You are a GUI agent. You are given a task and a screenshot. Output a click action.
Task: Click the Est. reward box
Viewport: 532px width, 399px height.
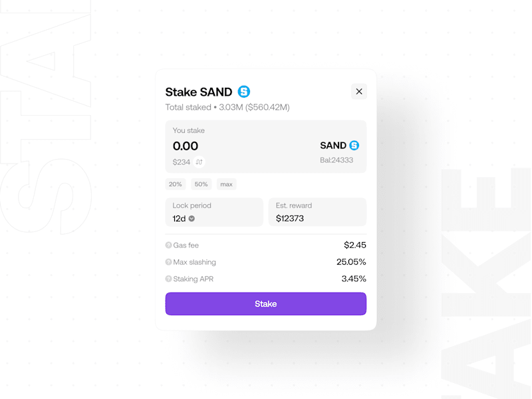tap(318, 212)
